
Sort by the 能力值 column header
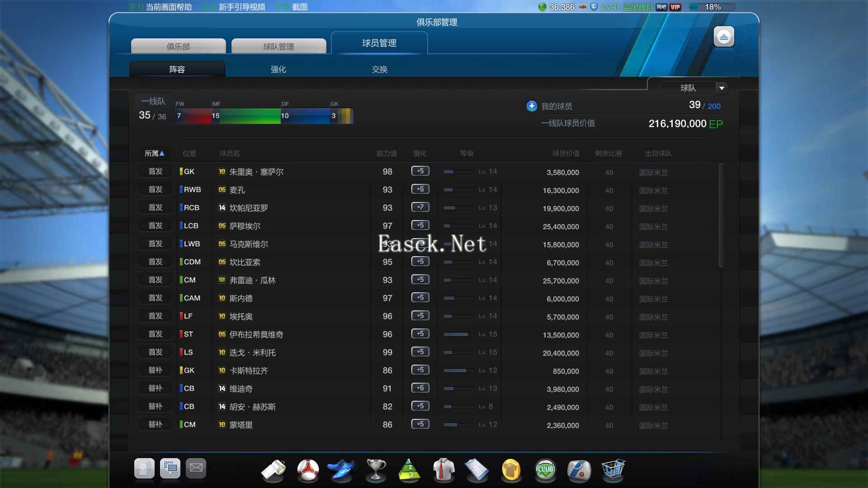[x=387, y=154]
